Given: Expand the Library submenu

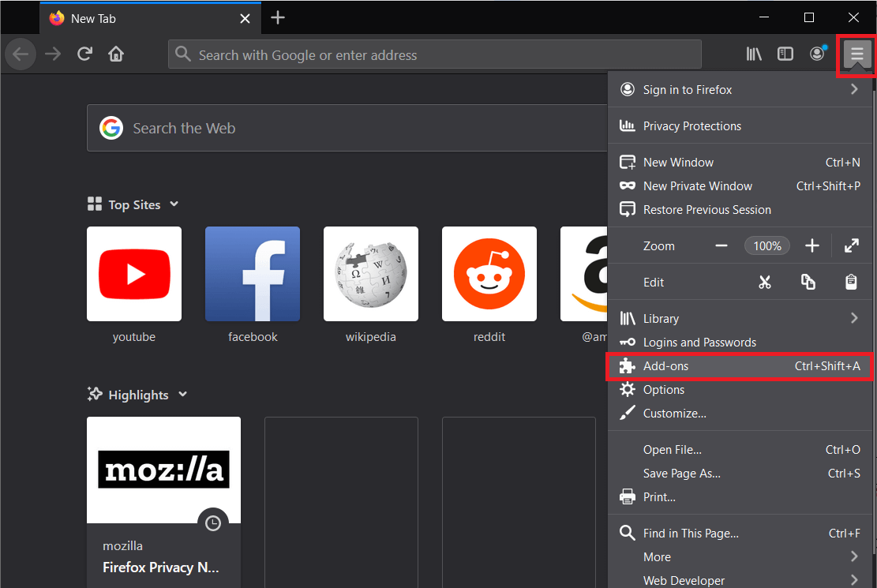Looking at the screenshot, I should point(740,318).
